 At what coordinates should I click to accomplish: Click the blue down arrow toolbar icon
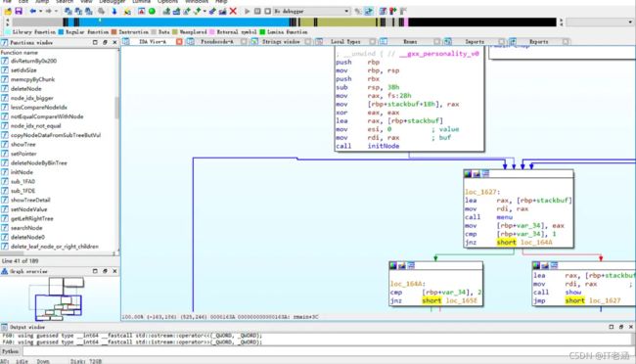114,11
